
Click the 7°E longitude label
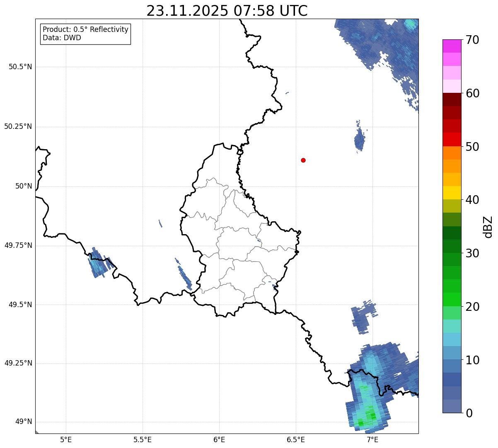372,439
